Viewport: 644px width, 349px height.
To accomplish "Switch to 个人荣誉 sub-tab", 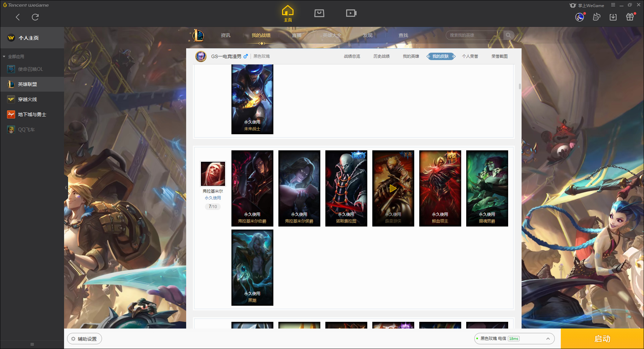I will (470, 56).
